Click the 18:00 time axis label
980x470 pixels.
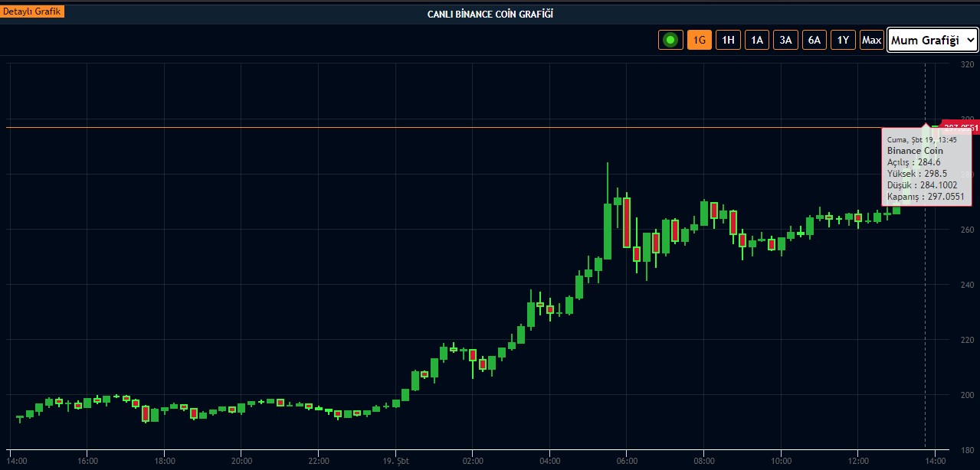pyautogui.click(x=165, y=461)
